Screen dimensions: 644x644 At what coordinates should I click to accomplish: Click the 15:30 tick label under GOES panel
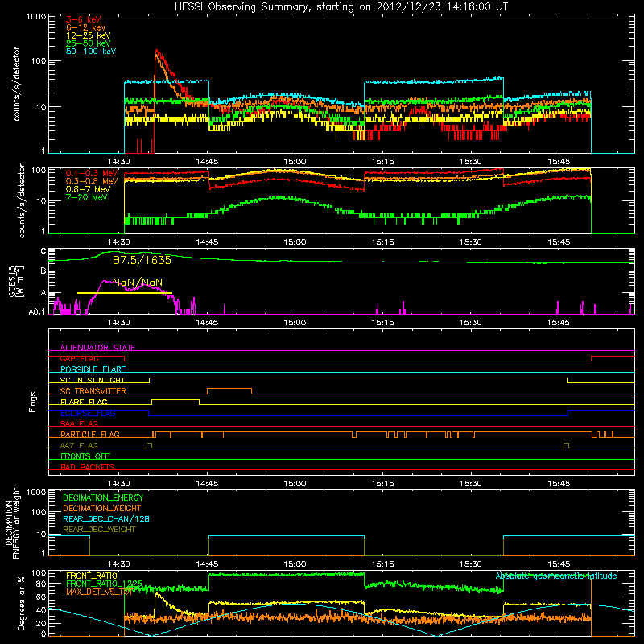pyautogui.click(x=471, y=323)
